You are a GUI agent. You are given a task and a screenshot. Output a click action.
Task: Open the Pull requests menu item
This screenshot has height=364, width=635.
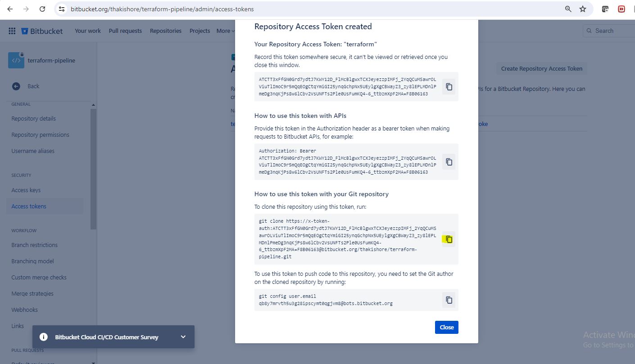(125, 31)
